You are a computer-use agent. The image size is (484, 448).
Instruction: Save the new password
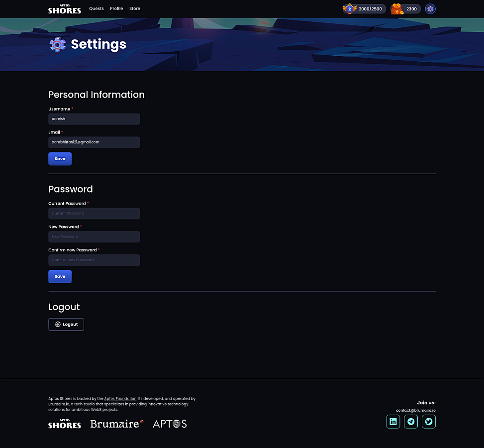pyautogui.click(x=60, y=277)
